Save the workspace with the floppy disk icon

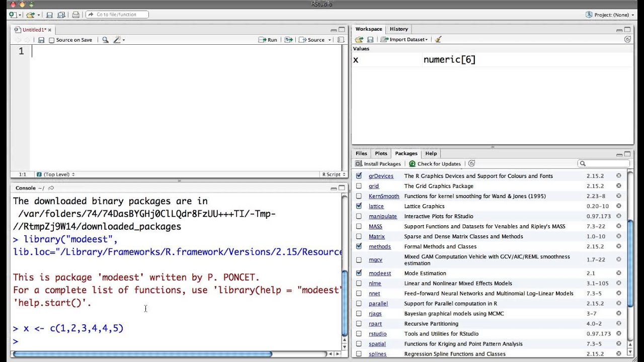(370, 39)
